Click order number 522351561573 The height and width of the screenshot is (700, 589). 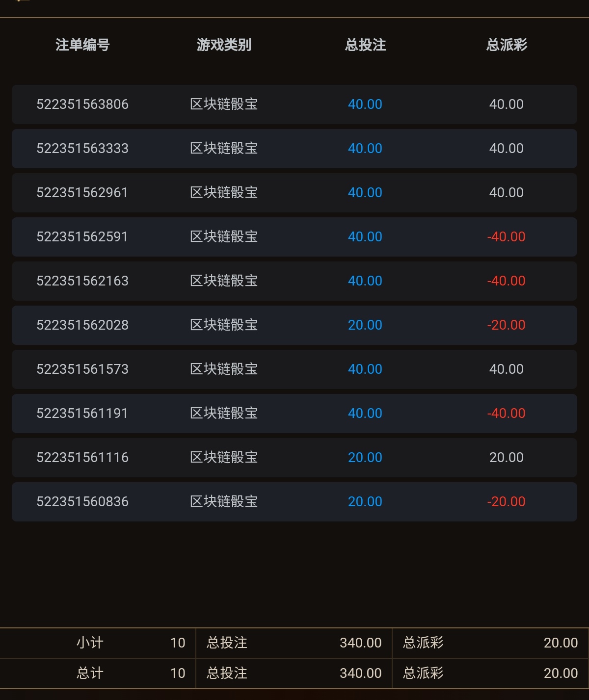click(x=82, y=369)
